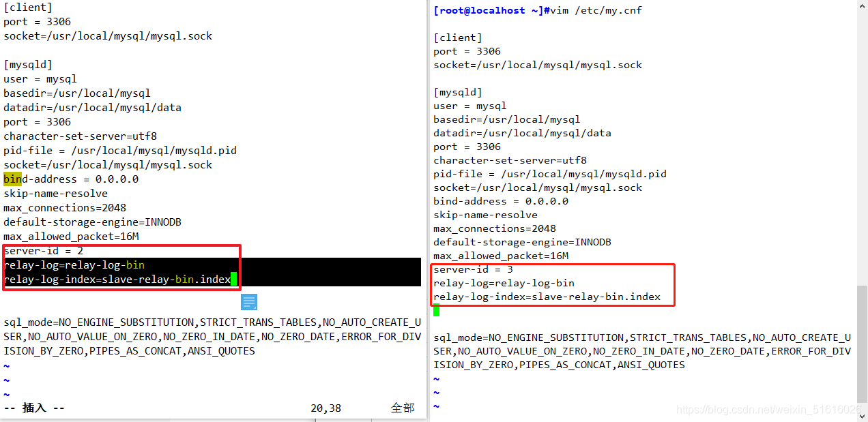Viewport: 868px width, 422px height.
Task: Click [client] header in left vim window
Action: 28,7
